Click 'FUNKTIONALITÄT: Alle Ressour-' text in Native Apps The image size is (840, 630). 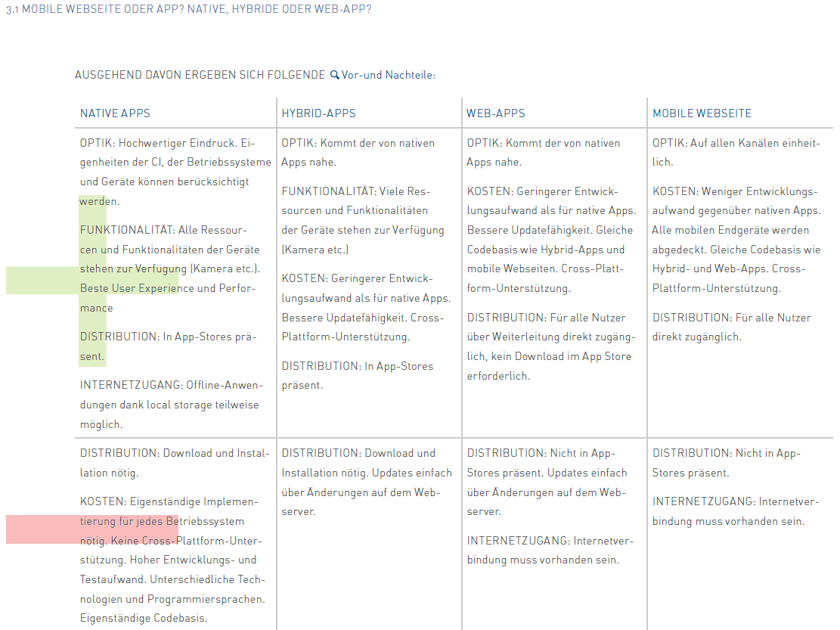tap(163, 231)
